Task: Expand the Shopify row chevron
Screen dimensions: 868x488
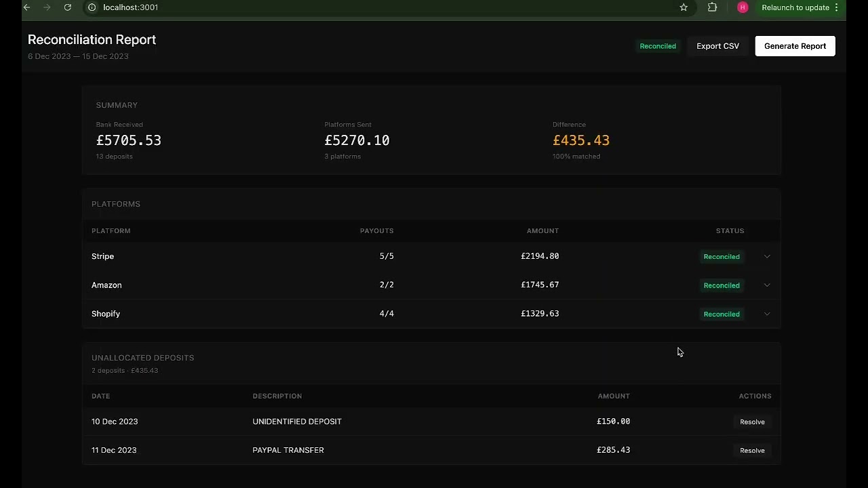Action: (x=767, y=314)
